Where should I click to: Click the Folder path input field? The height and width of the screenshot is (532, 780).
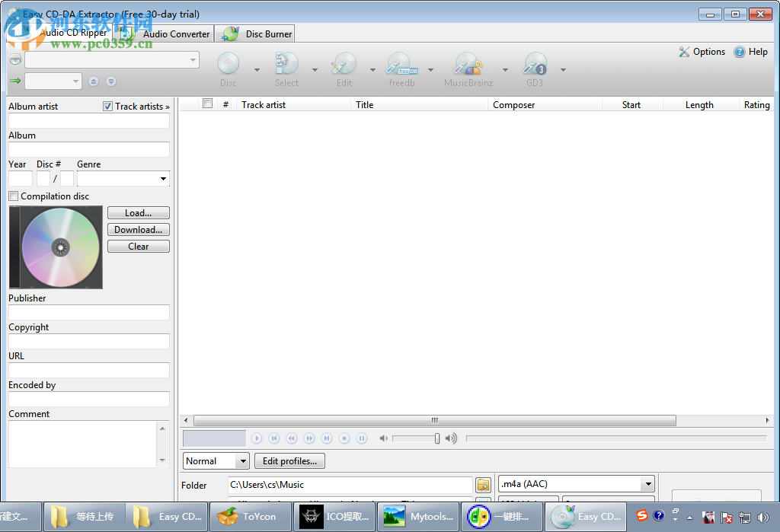coord(350,485)
